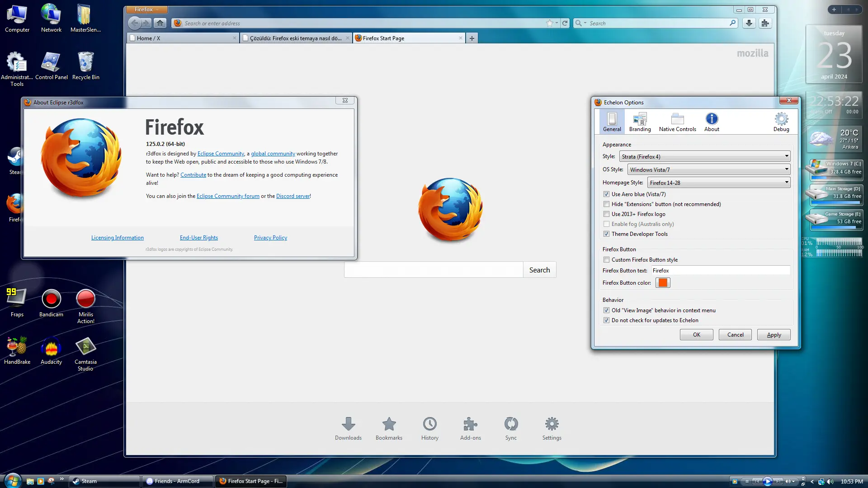Open the Eclipse Community link
The height and width of the screenshot is (488, 868).
click(x=221, y=154)
